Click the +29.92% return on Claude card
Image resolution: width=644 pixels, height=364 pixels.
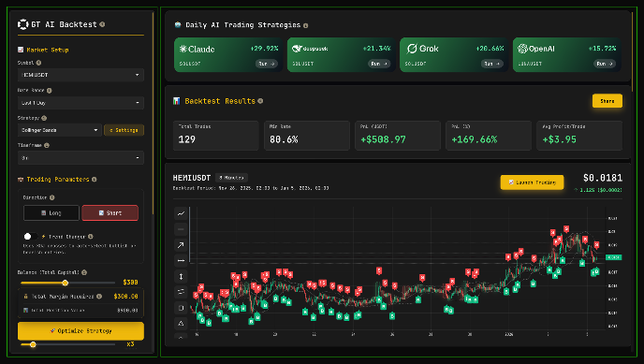coord(264,49)
